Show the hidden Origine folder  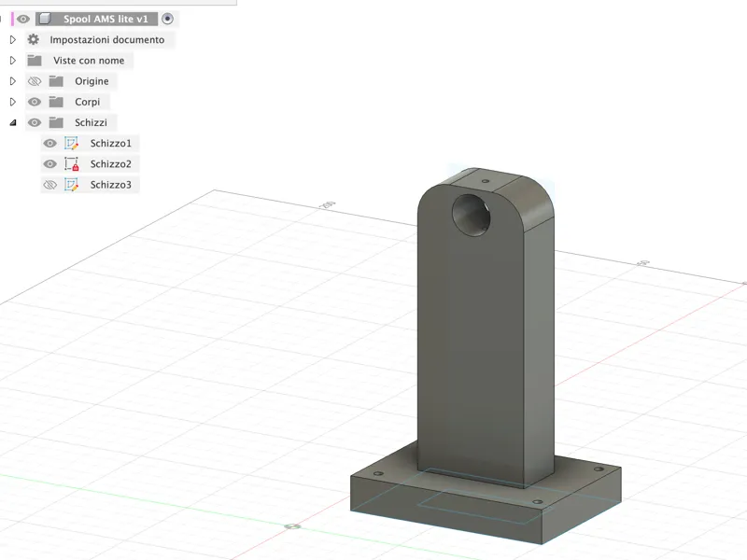point(35,81)
